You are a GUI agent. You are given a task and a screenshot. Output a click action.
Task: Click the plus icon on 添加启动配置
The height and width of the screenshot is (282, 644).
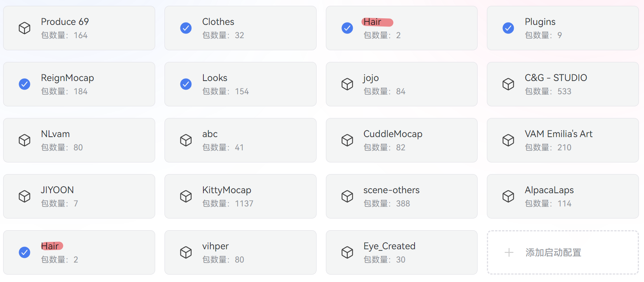[x=508, y=252]
